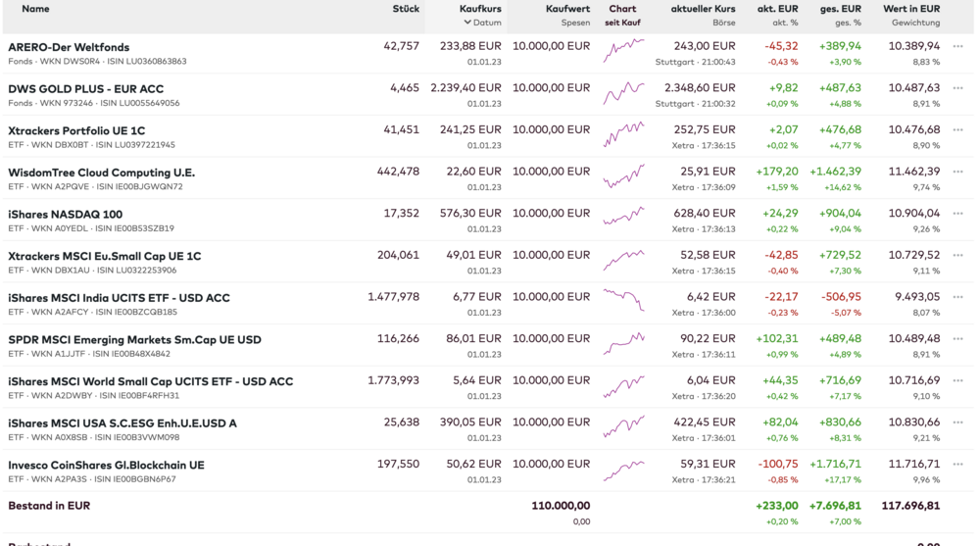
Task: Open three-dot menu for ARERO-Der Weltfonds
Action: click(x=957, y=46)
